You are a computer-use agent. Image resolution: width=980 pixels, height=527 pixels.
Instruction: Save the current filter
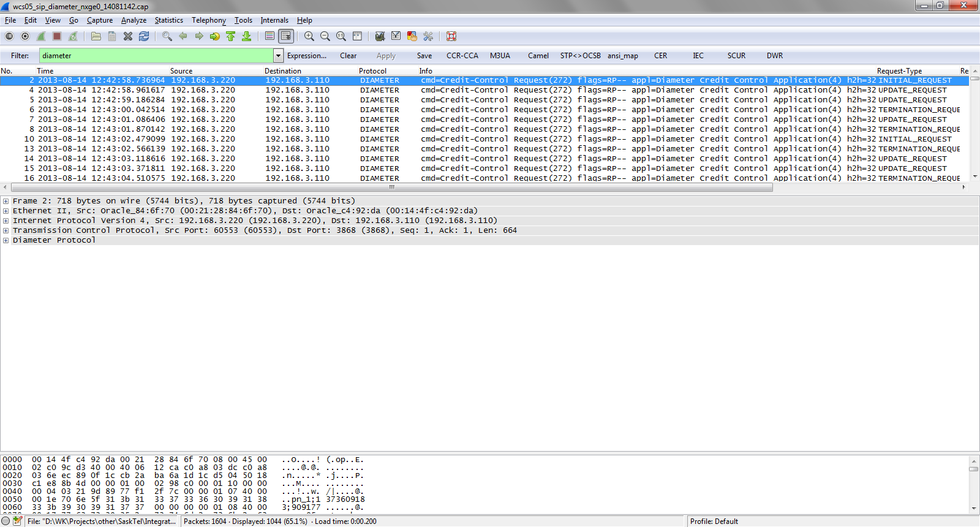[424, 56]
